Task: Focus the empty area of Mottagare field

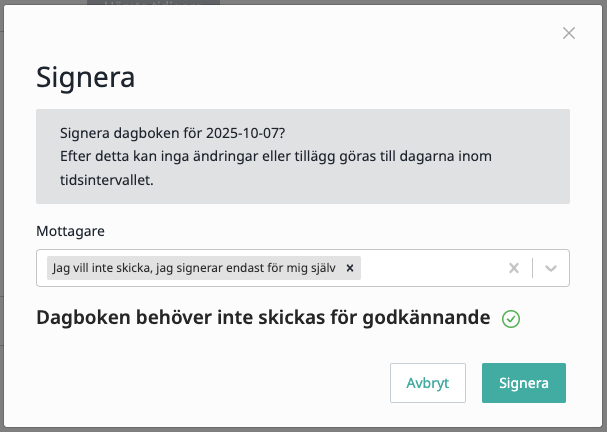Action: (430, 268)
